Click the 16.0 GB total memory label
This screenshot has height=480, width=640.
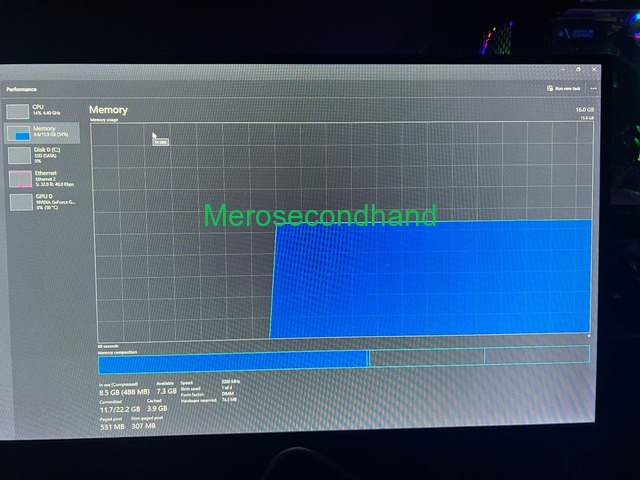(584, 109)
